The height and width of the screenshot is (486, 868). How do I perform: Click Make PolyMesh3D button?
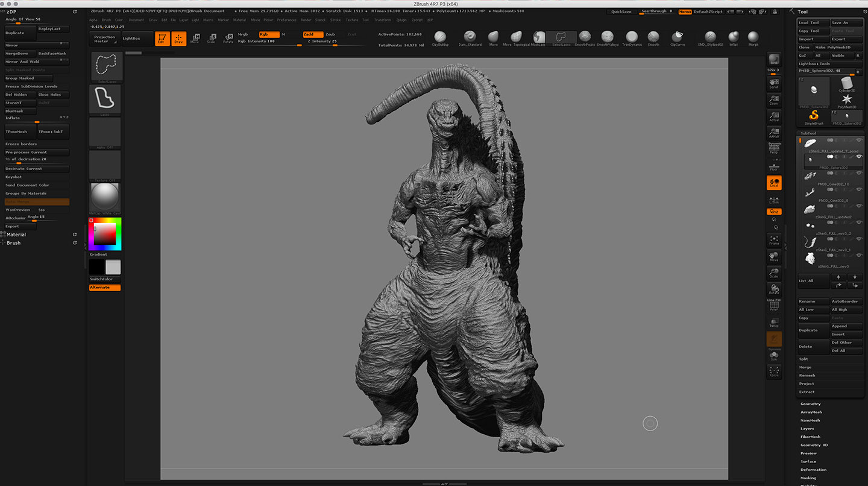[x=838, y=47]
